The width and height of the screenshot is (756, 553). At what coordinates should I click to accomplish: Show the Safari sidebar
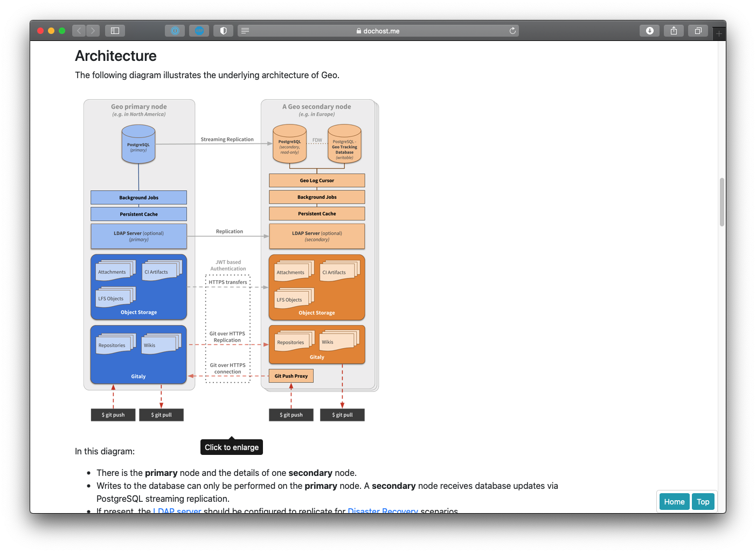click(115, 31)
